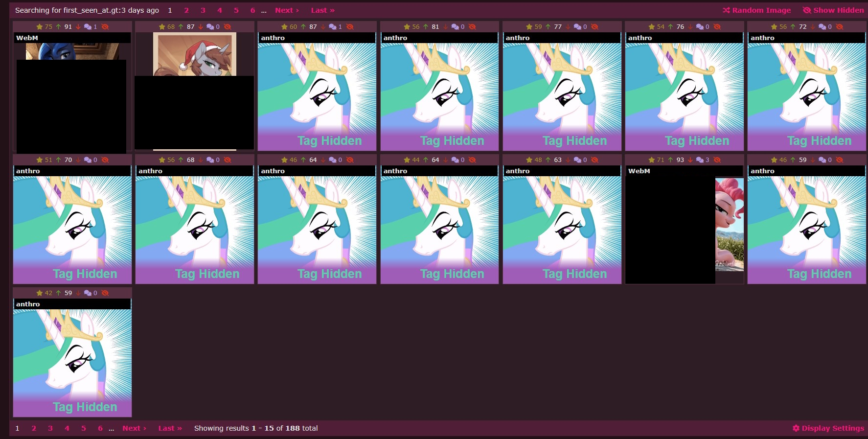Open page 4 in header pagination

coord(220,10)
